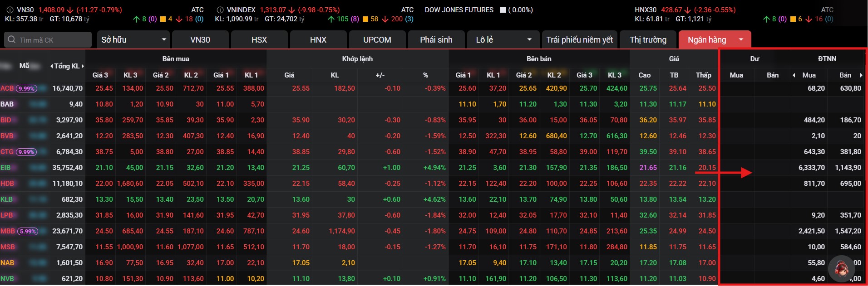The height and width of the screenshot is (286, 868).
Task: Expand the Ngân hàng tab dropdown arrow
Action: click(x=741, y=40)
